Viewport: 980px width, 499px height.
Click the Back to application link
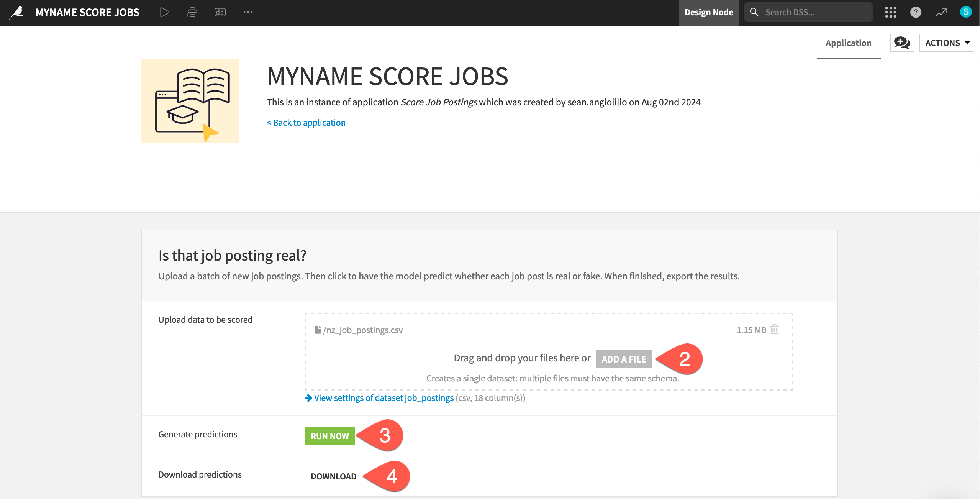306,123
